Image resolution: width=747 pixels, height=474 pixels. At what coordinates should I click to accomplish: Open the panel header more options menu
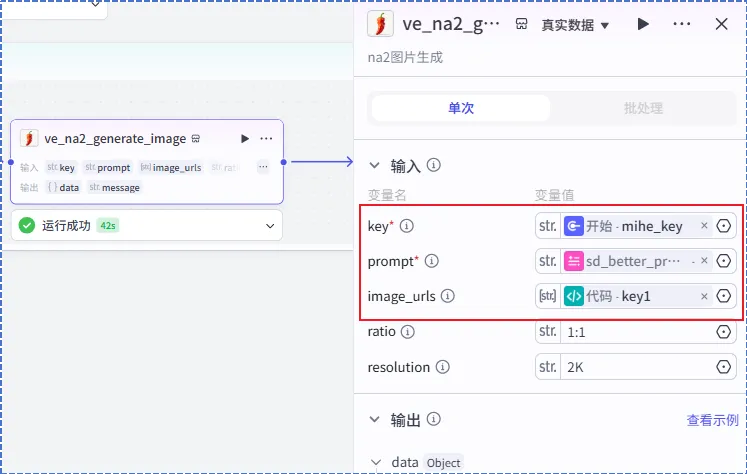(x=682, y=24)
